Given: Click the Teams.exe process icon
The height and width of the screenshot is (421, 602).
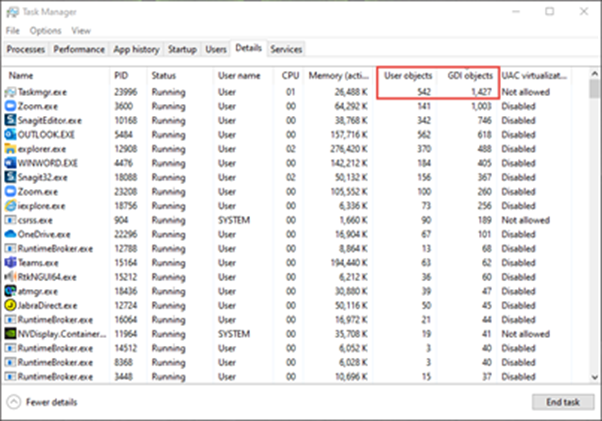Looking at the screenshot, I should [12, 262].
